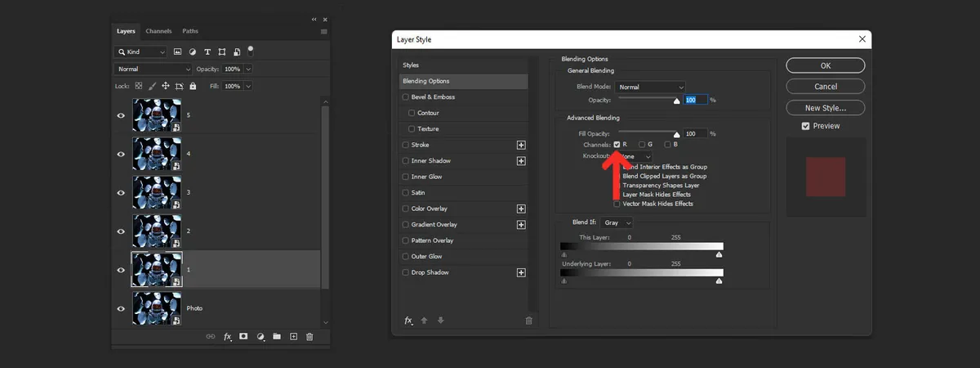Image resolution: width=980 pixels, height=368 pixels.
Task: Check the G channel checkbox
Action: [x=642, y=144]
